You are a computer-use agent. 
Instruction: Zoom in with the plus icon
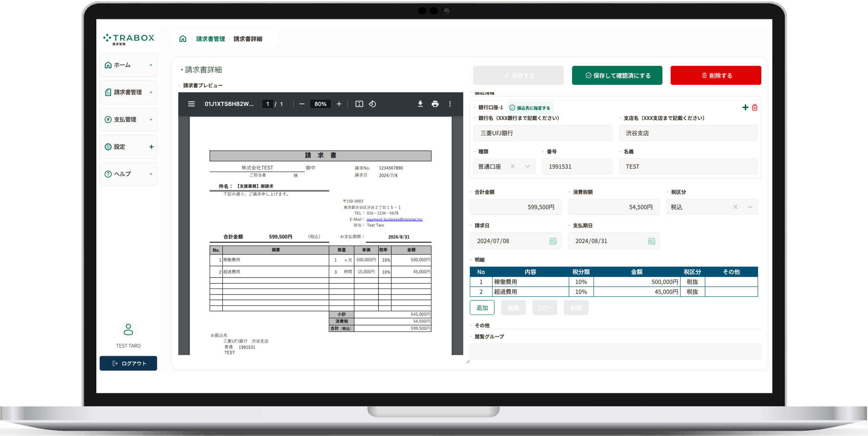[x=339, y=104]
